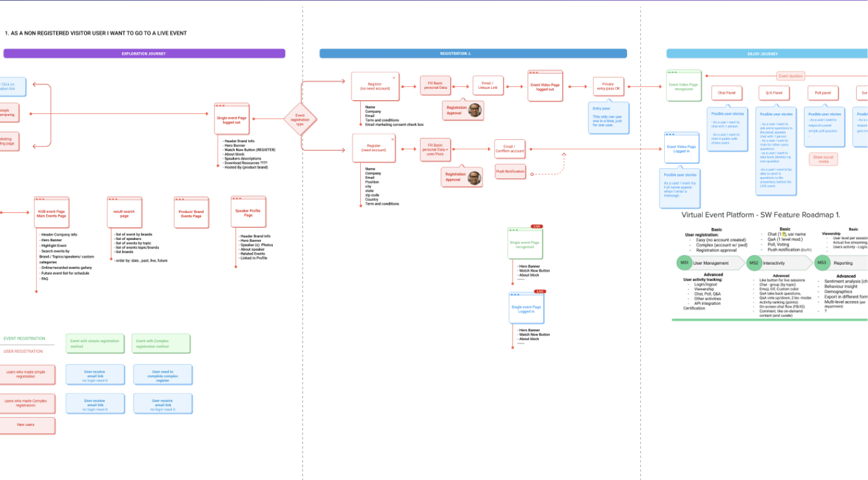
Task: Select the Single event Page Logged In node
Action: tap(526, 308)
